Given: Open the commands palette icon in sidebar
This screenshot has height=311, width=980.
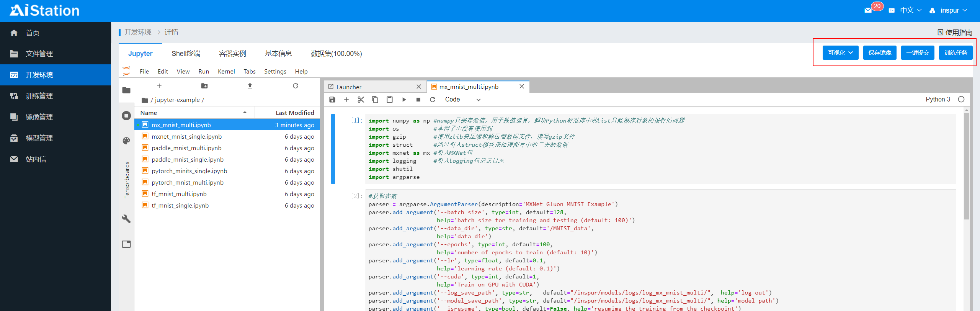Looking at the screenshot, I should (126, 141).
